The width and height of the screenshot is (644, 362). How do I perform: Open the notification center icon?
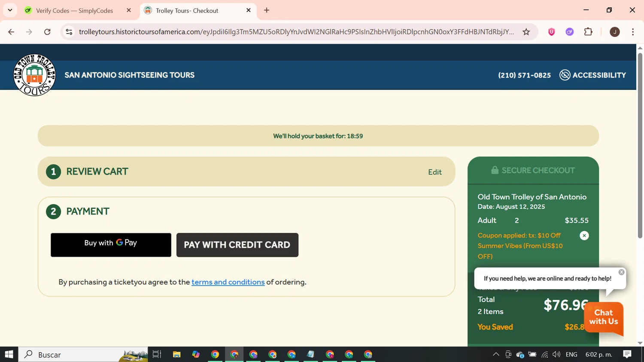click(x=627, y=354)
